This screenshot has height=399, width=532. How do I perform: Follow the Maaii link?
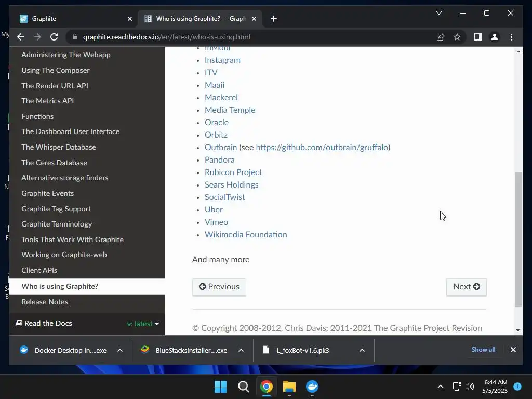click(215, 85)
